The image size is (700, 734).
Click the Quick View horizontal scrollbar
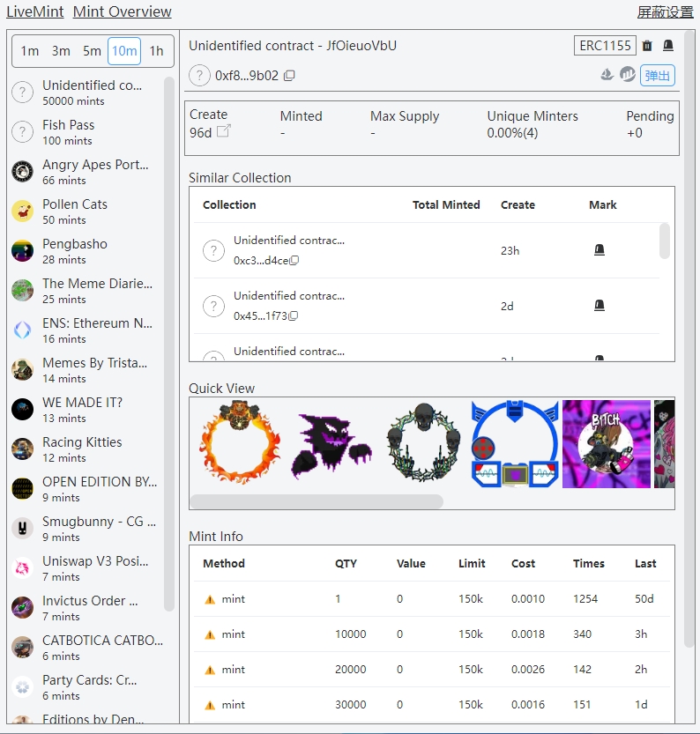coord(316,501)
